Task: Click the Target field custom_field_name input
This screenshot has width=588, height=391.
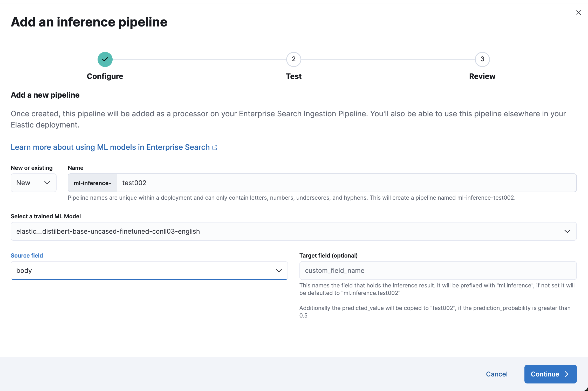Action: click(438, 271)
